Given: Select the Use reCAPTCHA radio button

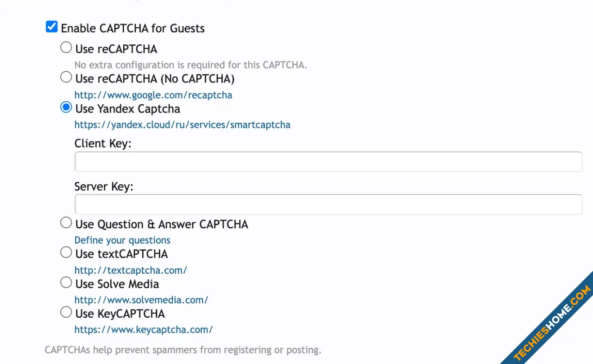Looking at the screenshot, I should coord(66,47).
